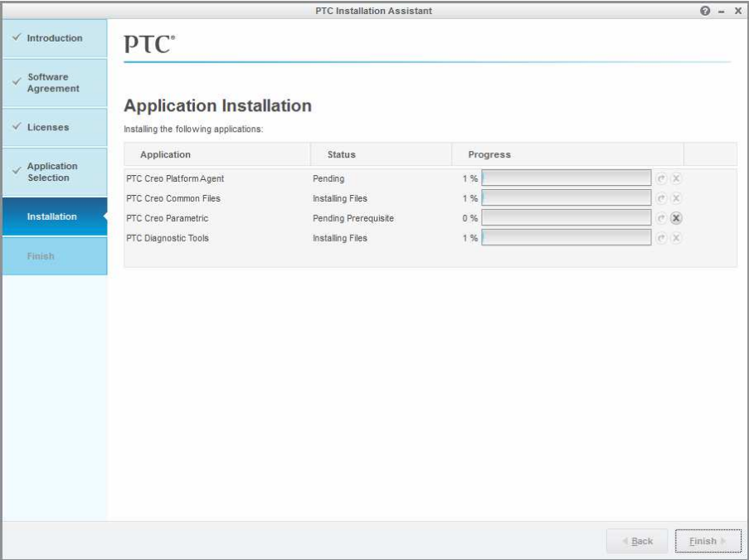
Task: Go to the Software Agreement step
Action: point(55,83)
